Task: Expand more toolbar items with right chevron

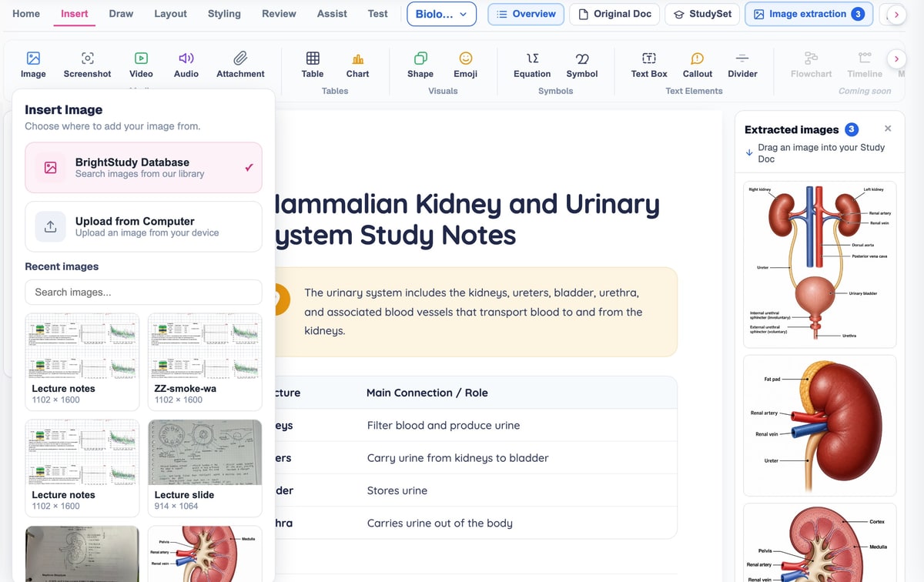Action: tap(896, 59)
